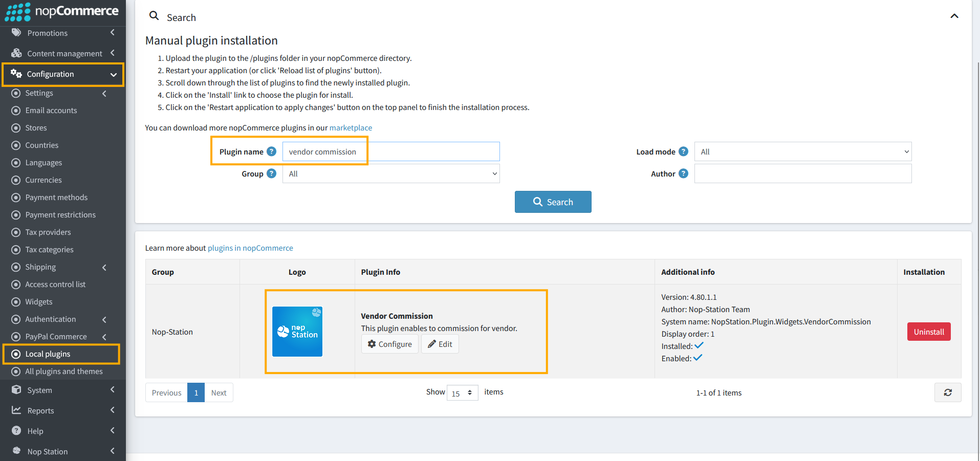Expand the Settings submenu arrow
The width and height of the screenshot is (980, 461).
[x=104, y=94]
